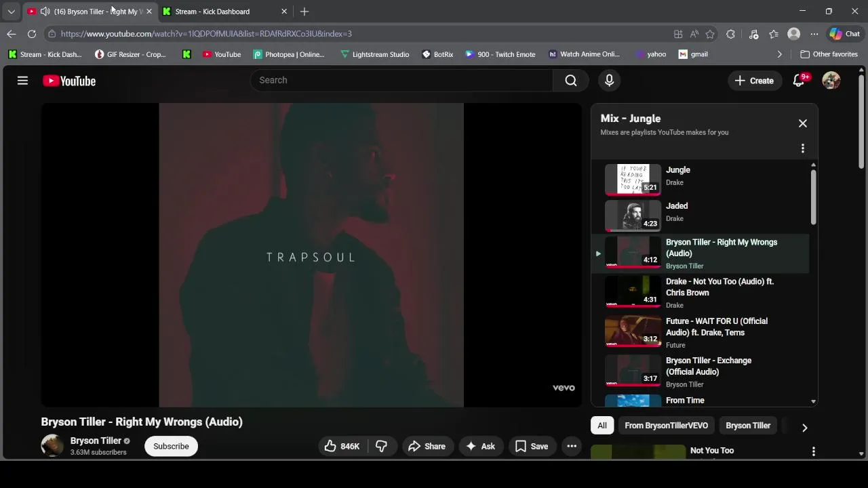Close the Mix - Jungle playlist panel
Screen dimensions: 868x488
point(803,123)
